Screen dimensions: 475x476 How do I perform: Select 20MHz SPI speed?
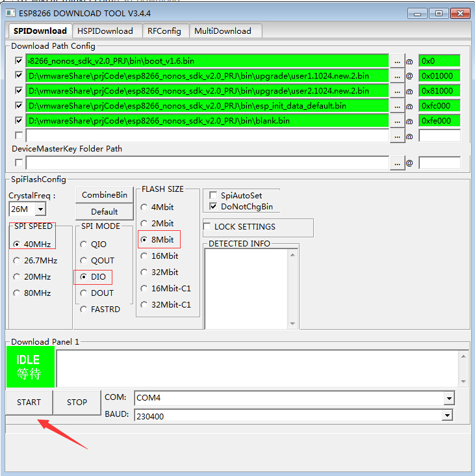pos(32,277)
